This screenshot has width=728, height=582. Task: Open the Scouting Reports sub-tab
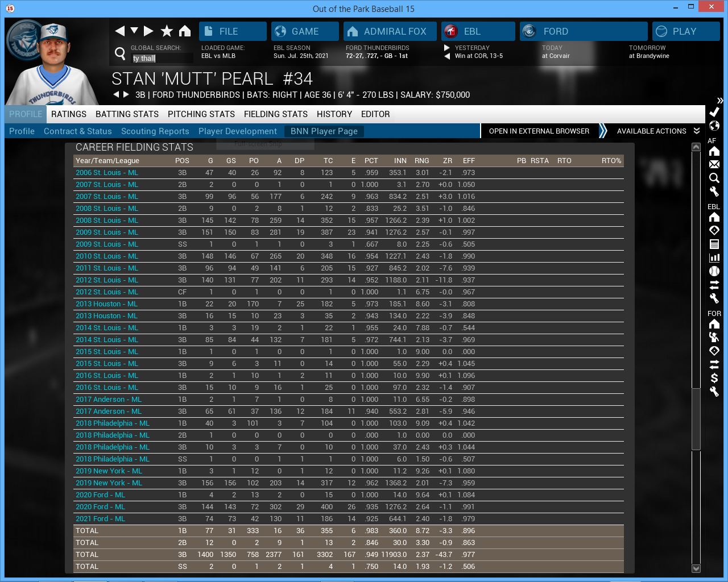(155, 131)
